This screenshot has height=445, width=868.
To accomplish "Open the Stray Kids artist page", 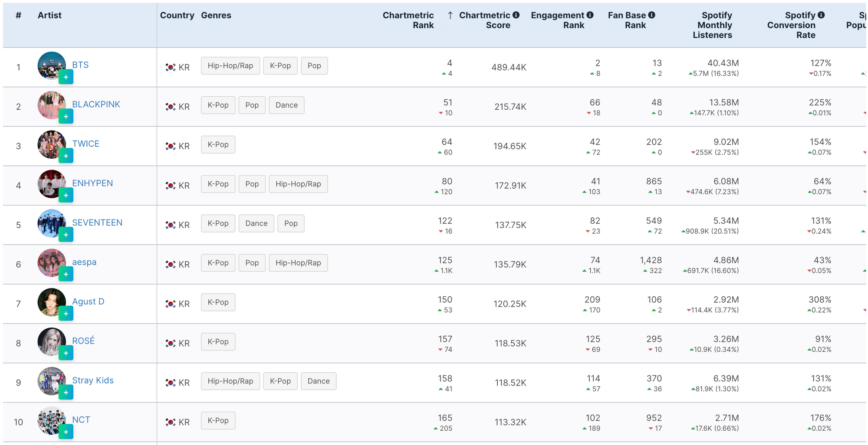I will point(93,380).
